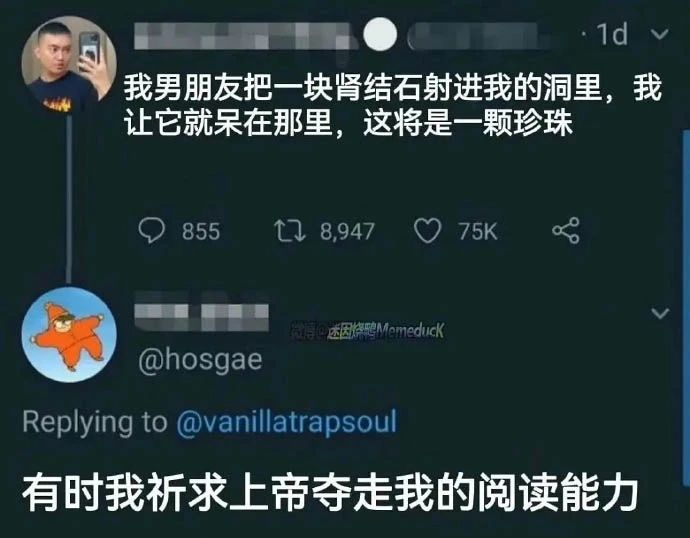Open the @vanillatrapsoul mention link
Screen dimensions: 690x538
(x=287, y=421)
